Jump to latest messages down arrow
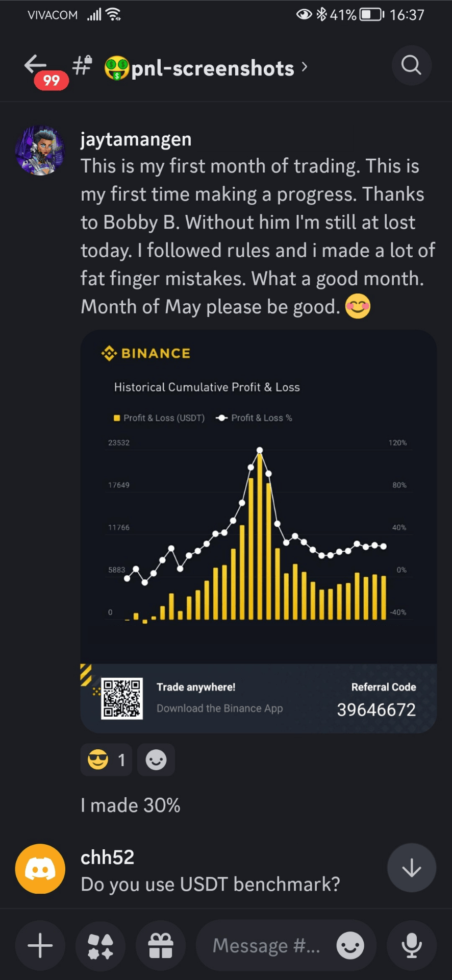 (411, 868)
